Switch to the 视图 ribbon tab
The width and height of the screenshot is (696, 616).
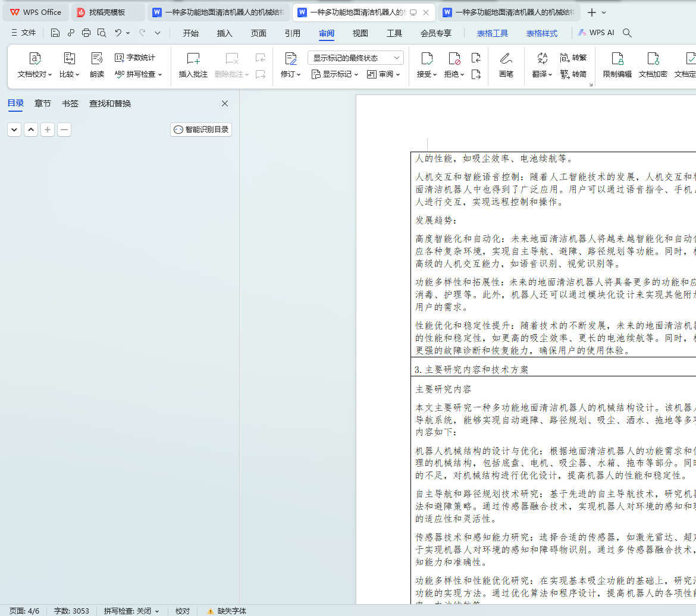360,33
